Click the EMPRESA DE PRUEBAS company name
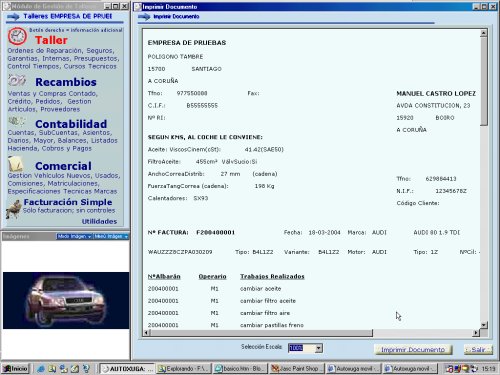The height and width of the screenshot is (375, 500). click(x=187, y=43)
